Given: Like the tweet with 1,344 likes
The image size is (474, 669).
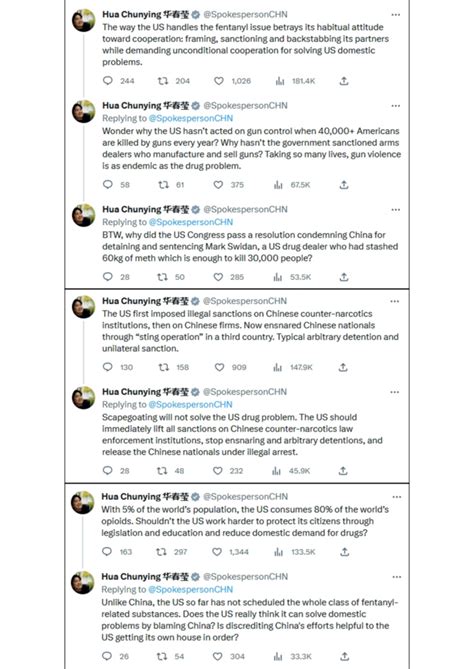Looking at the screenshot, I should pyautogui.click(x=217, y=552).
